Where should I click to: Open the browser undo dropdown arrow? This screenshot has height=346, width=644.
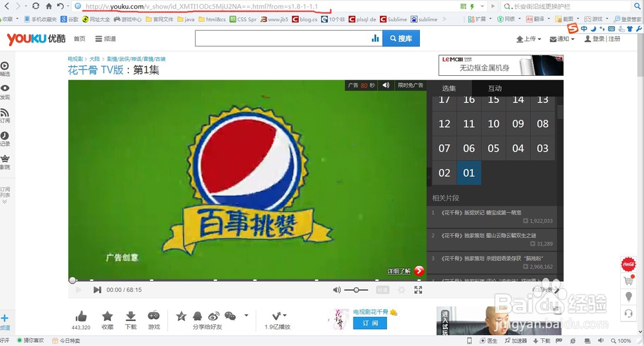click(68, 6)
